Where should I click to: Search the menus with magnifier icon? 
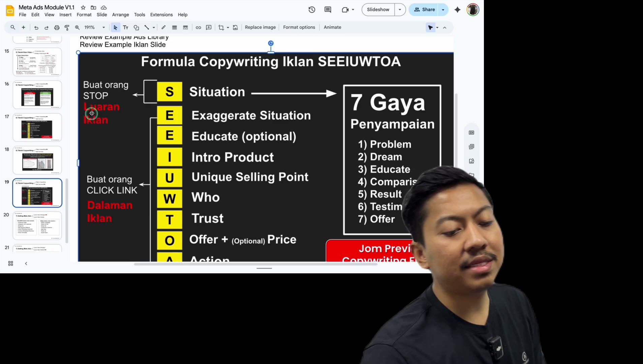pos(13,27)
